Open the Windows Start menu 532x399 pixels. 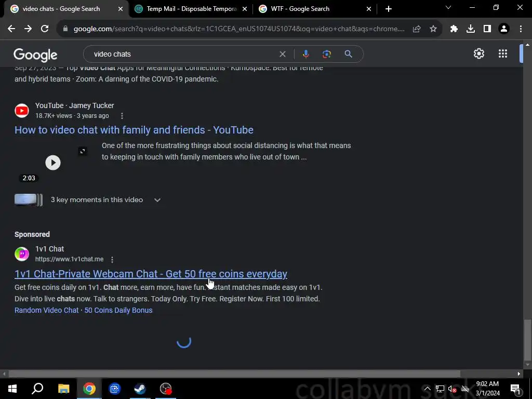(x=12, y=389)
